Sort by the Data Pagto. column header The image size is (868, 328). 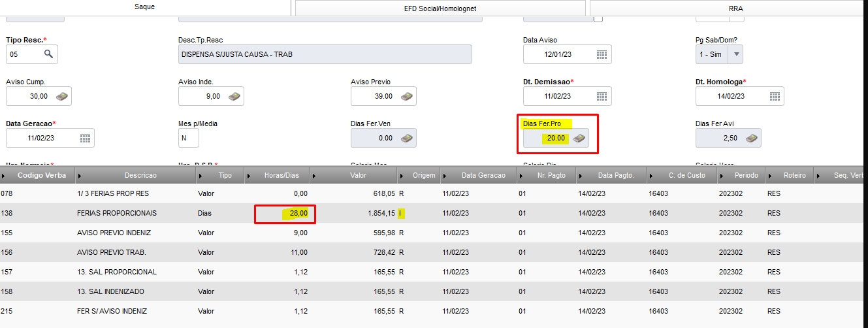pos(616,175)
